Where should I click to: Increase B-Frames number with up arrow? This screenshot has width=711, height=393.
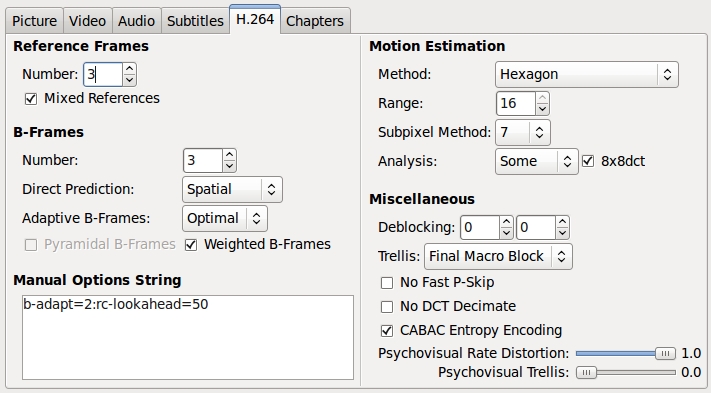point(229,155)
